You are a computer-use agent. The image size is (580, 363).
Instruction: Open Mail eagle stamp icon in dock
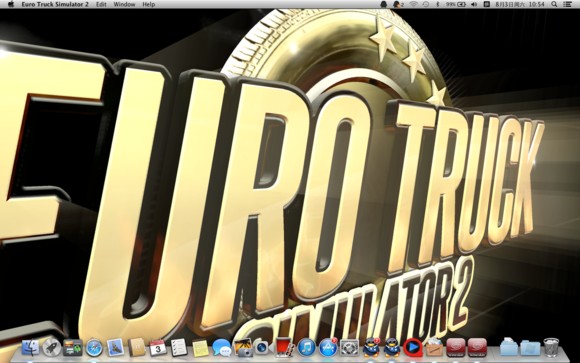click(x=115, y=348)
